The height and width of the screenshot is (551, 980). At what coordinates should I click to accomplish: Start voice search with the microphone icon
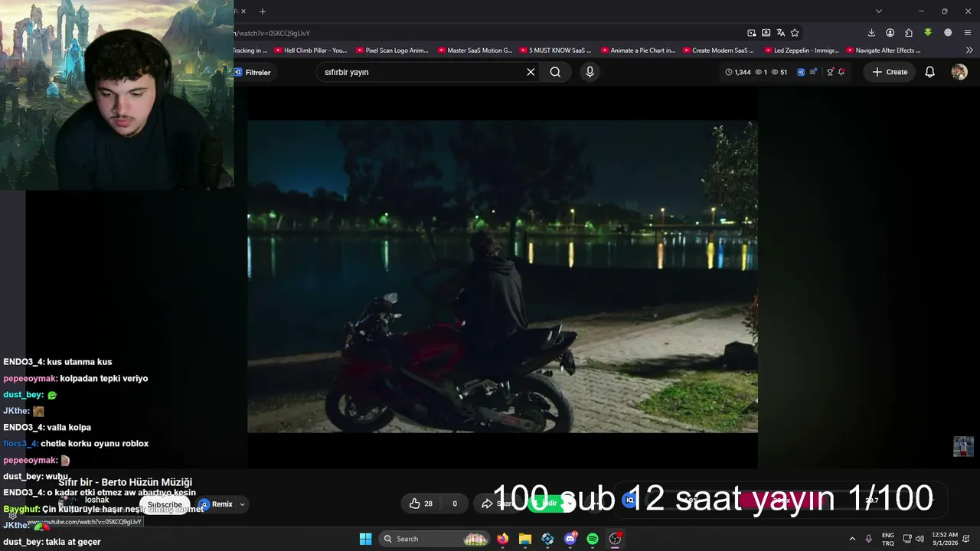[x=590, y=72]
